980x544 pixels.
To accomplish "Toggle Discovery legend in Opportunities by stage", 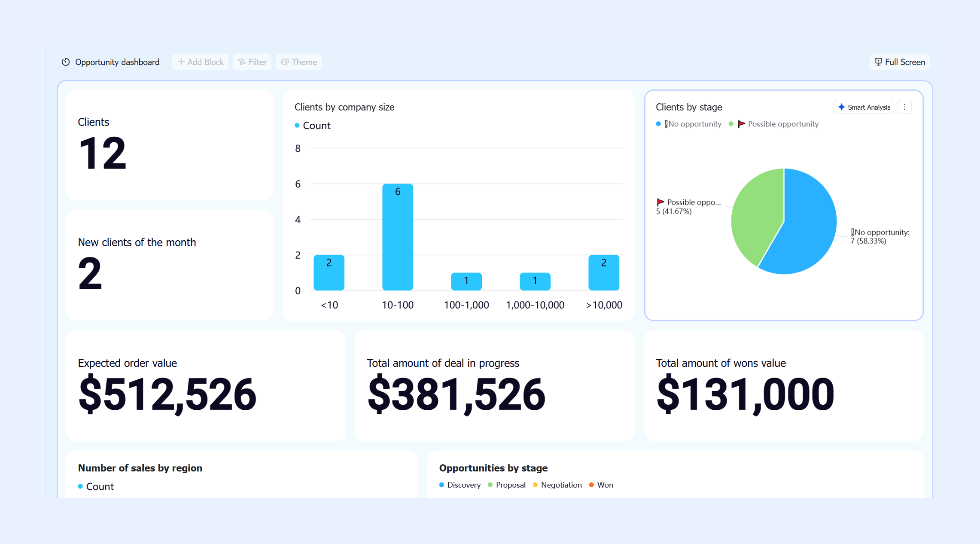I will pos(460,485).
